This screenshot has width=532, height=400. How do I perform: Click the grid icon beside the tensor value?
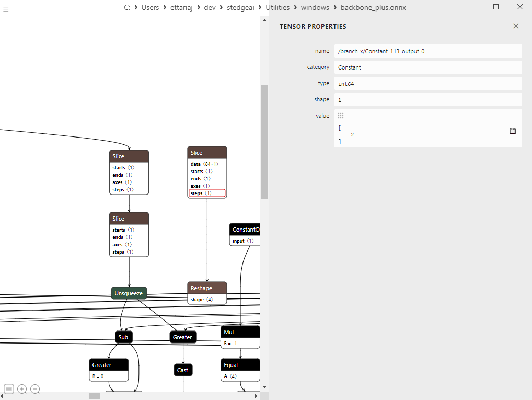pos(340,115)
